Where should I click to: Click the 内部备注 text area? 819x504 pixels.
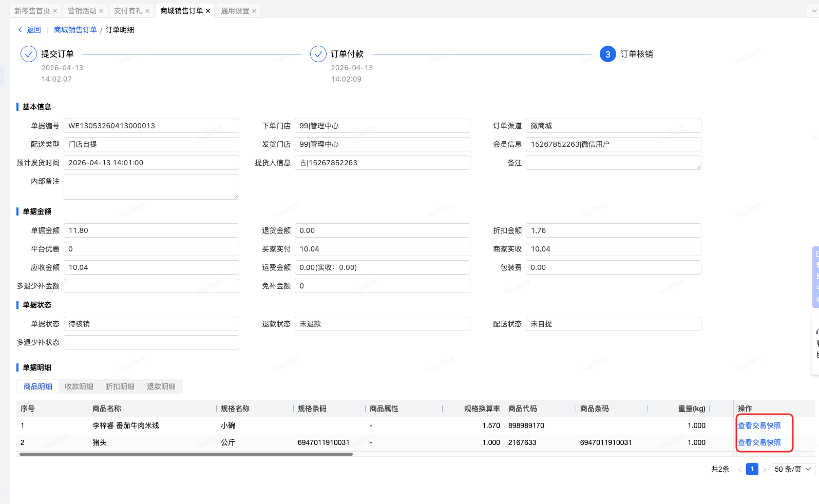[x=151, y=187]
